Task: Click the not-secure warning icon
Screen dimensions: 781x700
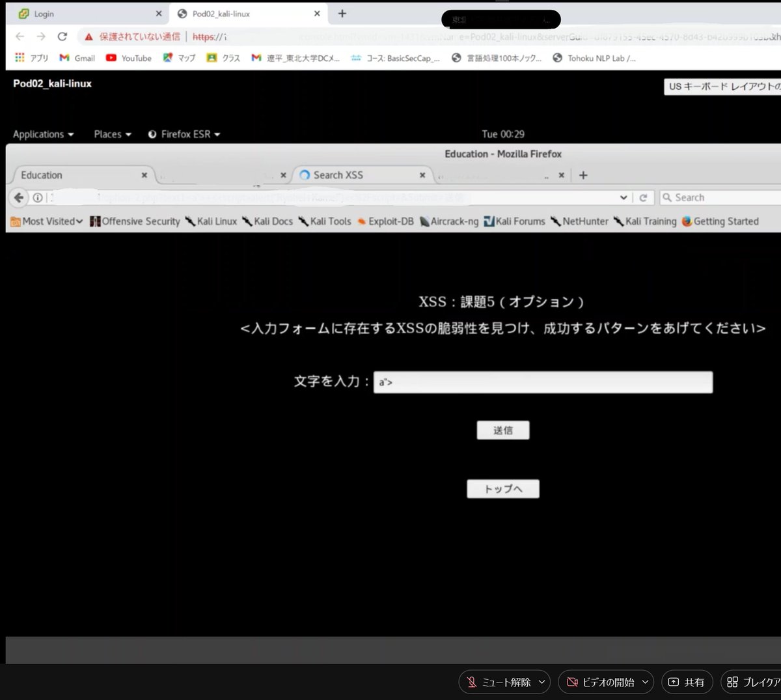Action: coord(89,37)
